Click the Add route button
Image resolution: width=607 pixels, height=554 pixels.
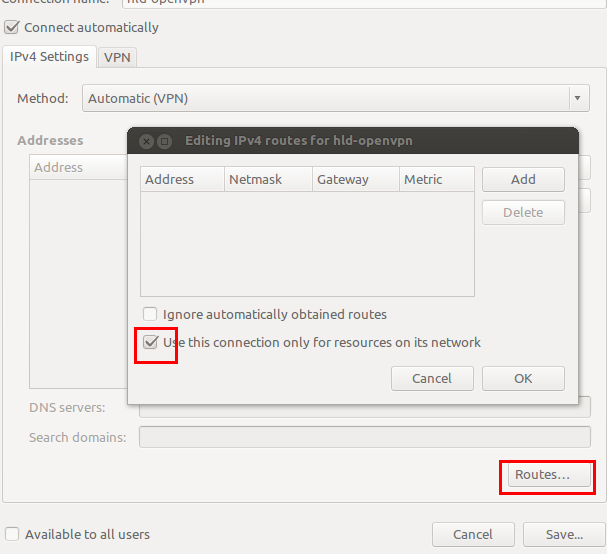coord(523,179)
